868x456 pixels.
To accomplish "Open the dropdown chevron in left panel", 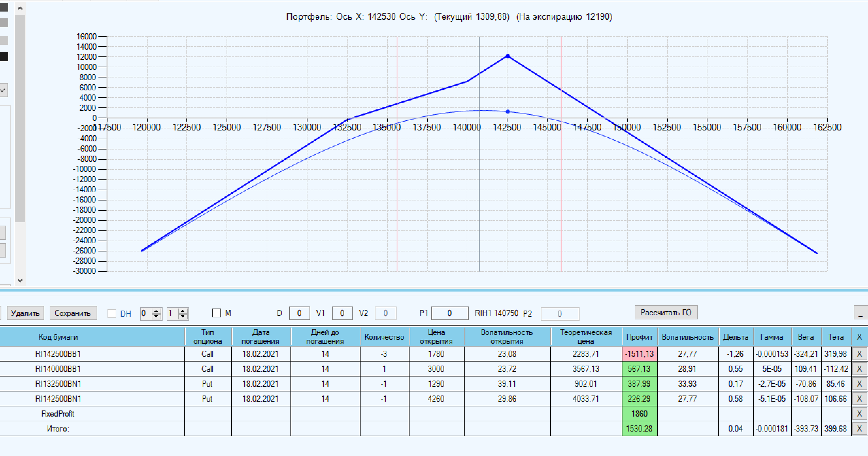I will pos(3,90).
